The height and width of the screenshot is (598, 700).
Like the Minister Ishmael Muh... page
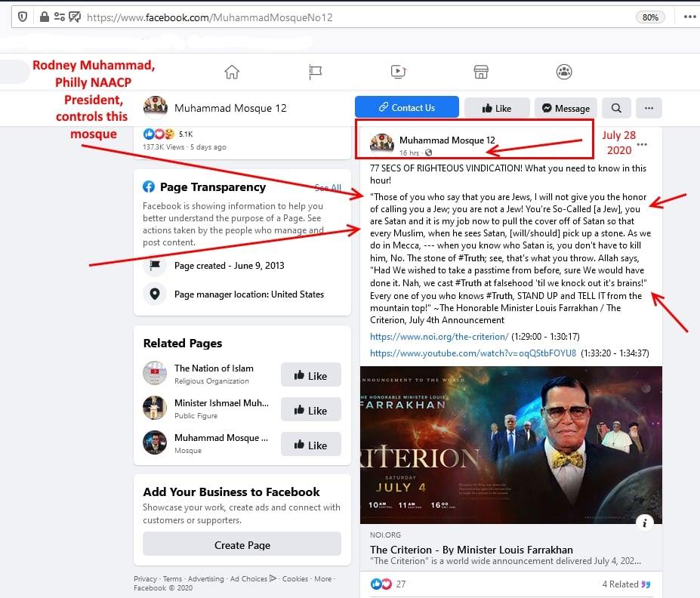click(x=310, y=410)
